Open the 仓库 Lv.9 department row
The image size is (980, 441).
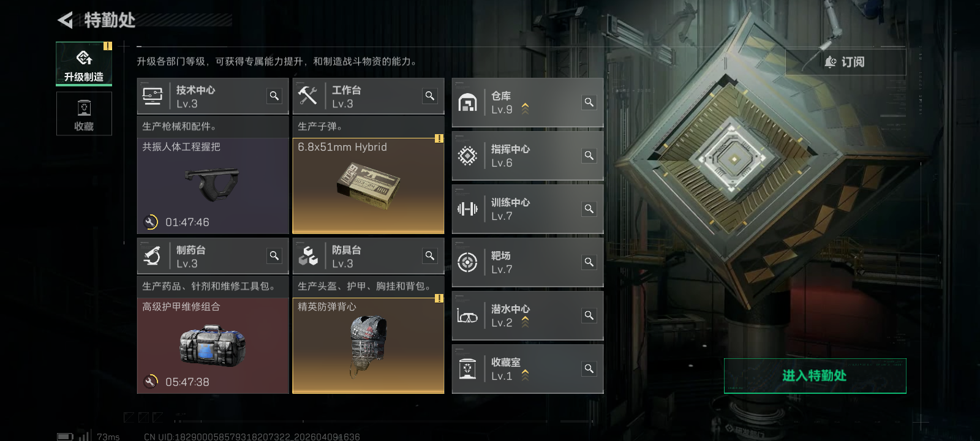click(x=527, y=102)
